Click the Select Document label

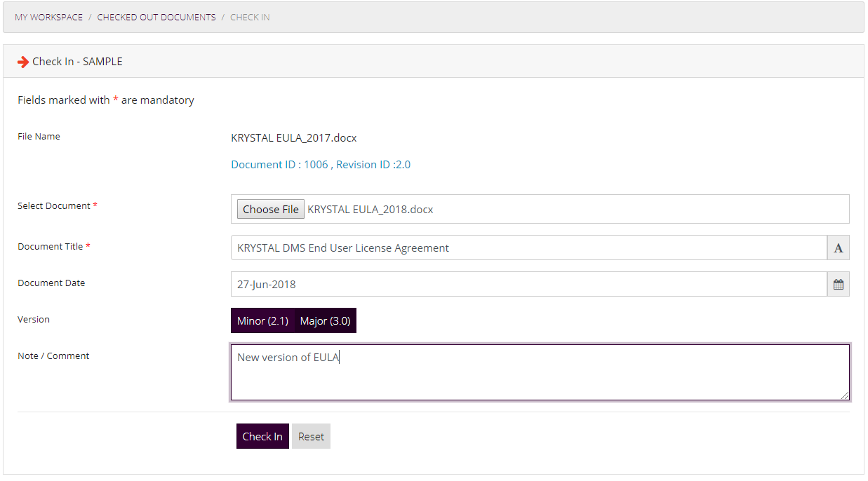pyautogui.click(x=58, y=206)
